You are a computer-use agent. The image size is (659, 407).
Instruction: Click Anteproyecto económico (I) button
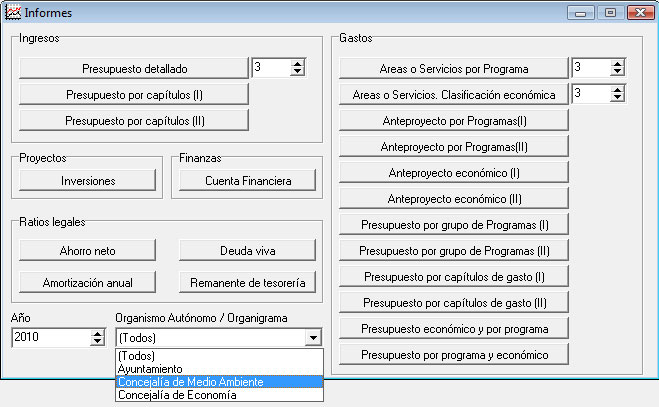tap(454, 172)
